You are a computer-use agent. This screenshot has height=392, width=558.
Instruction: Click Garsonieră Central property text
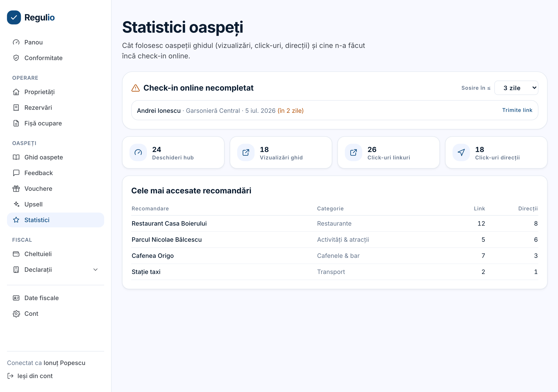coord(213,111)
